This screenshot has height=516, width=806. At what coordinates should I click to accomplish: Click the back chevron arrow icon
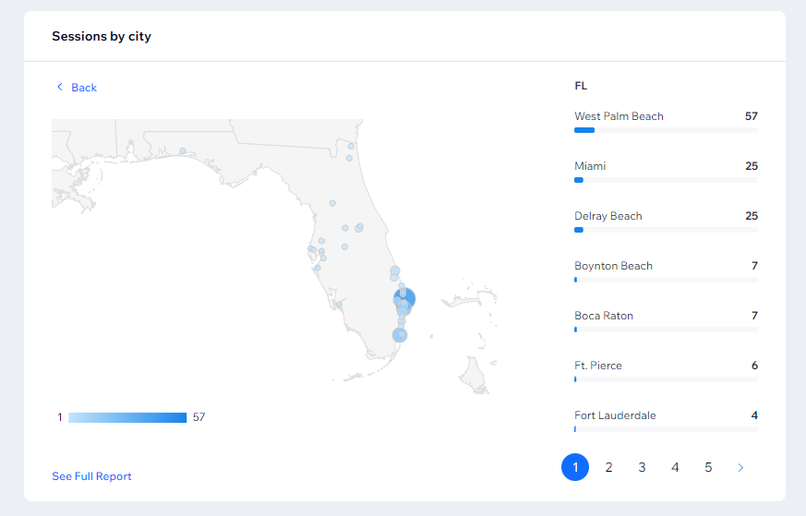click(60, 87)
